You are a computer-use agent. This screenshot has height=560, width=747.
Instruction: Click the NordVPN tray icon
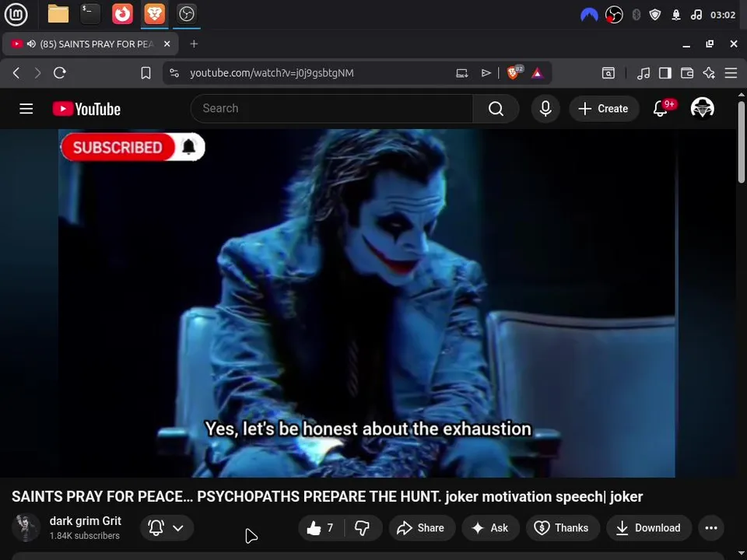(589, 16)
